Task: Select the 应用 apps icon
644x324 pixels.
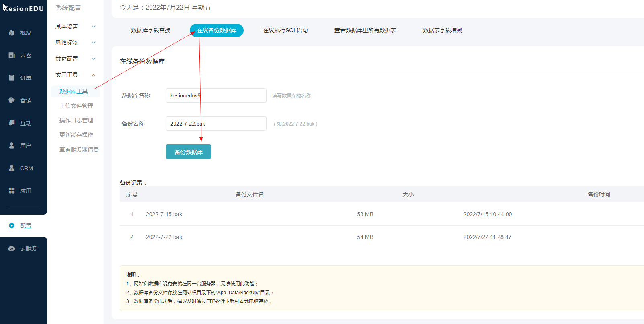Action: (x=12, y=191)
